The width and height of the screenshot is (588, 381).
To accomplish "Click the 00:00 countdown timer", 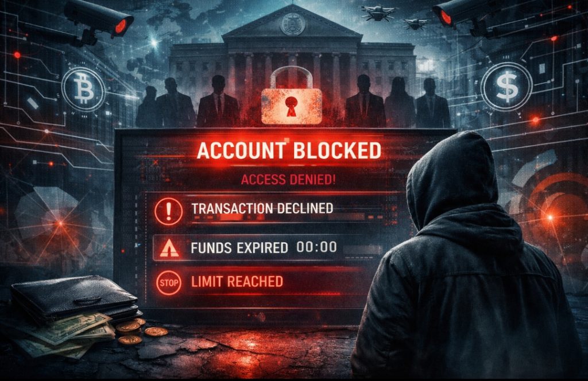I will point(316,247).
